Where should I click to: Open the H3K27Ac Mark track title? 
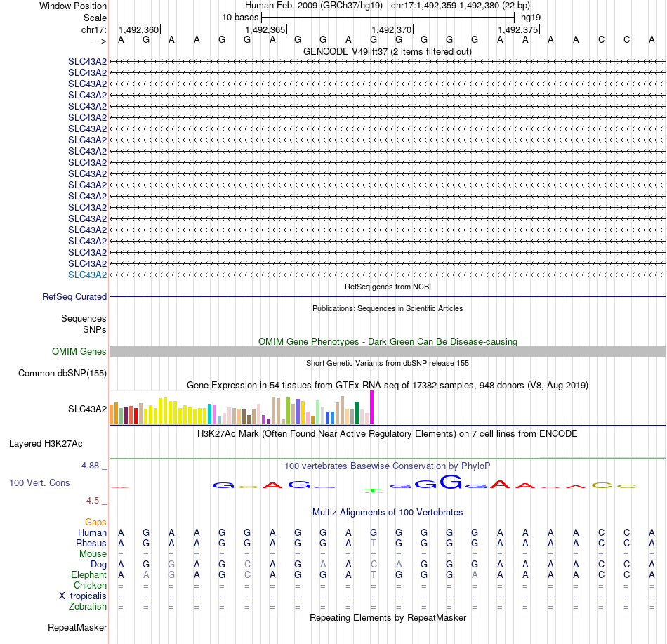click(x=388, y=433)
